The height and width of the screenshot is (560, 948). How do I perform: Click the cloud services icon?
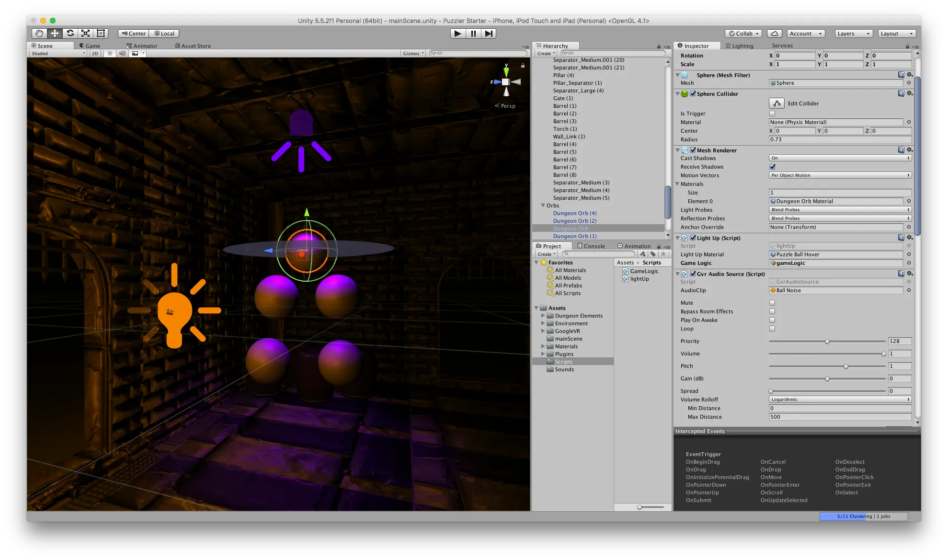774,33
